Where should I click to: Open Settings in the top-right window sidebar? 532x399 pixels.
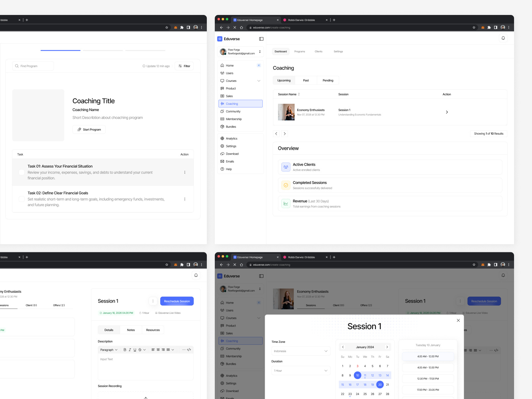point(240,146)
